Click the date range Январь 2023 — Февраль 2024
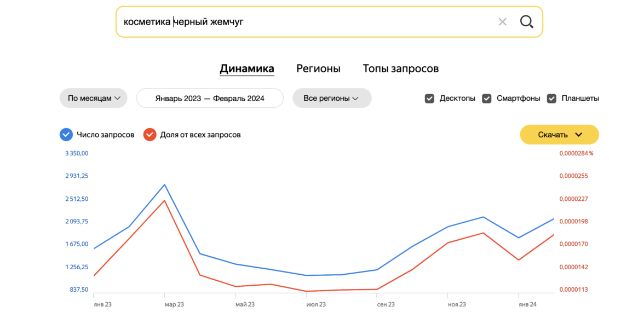Image resolution: width=644 pixels, height=318 pixels. (x=210, y=99)
